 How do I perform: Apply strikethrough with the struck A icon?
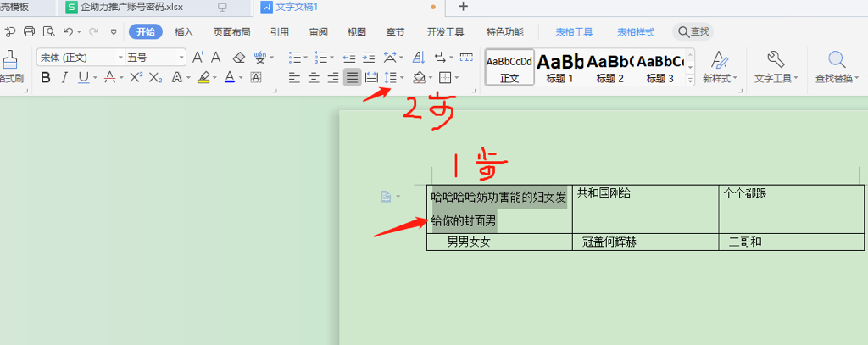click(110, 77)
